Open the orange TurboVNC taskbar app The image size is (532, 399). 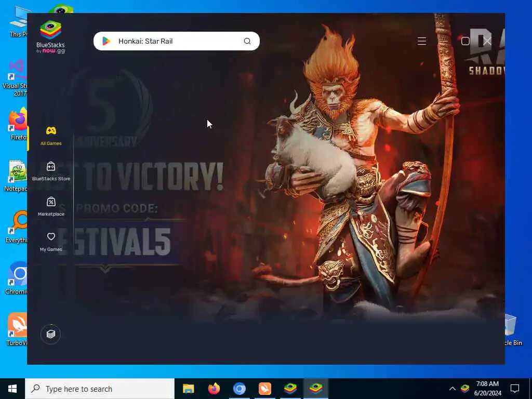(x=264, y=389)
